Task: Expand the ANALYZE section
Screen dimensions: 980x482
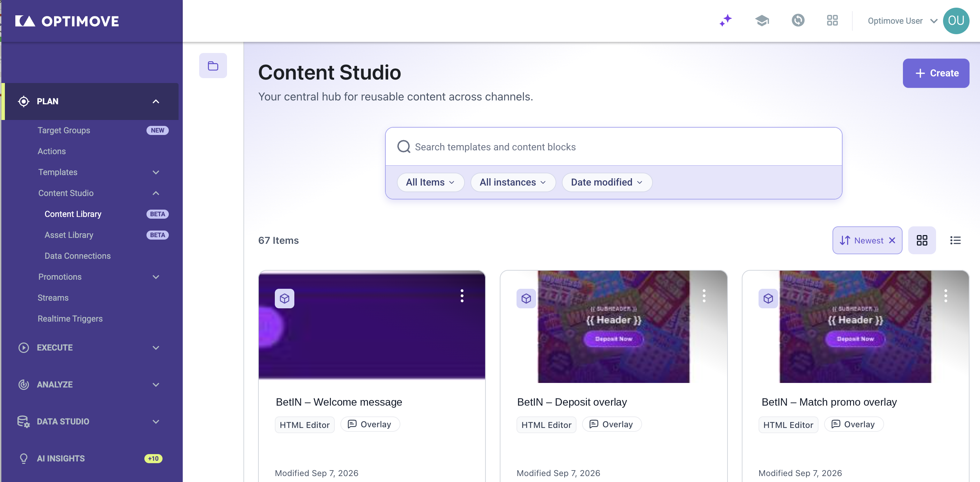Action: (x=156, y=385)
